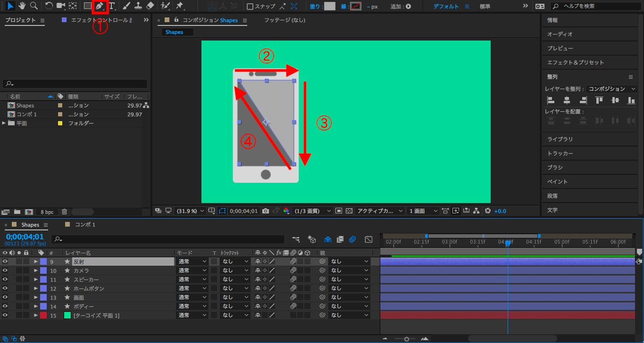Screen dimensions: 644x343
Task: Hide the 反射 layer with eye icon
Action: pos(5,261)
